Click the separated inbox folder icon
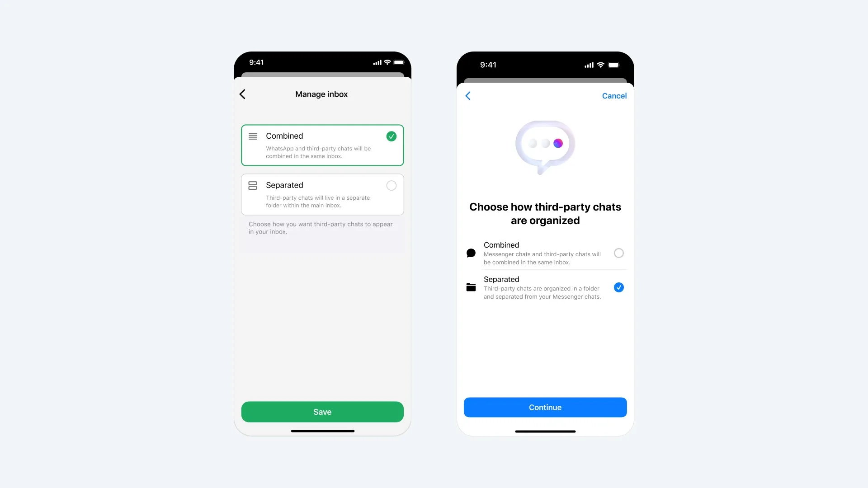Screen dimensions: 868x488 [252, 185]
